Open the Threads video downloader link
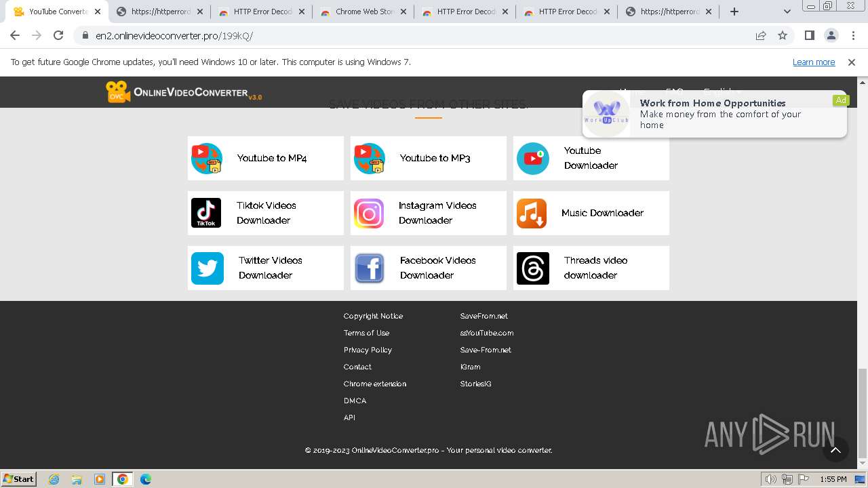This screenshot has height=488, width=868. [595, 268]
